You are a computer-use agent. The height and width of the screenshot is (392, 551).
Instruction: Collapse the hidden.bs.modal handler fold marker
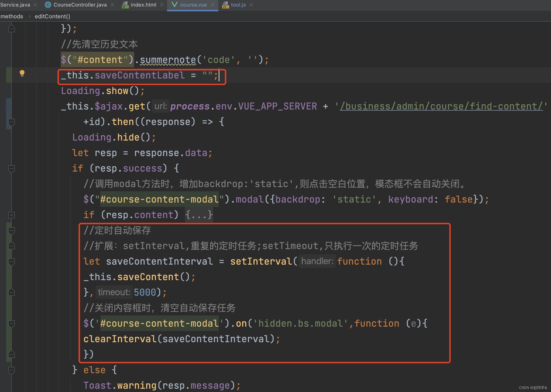11,324
